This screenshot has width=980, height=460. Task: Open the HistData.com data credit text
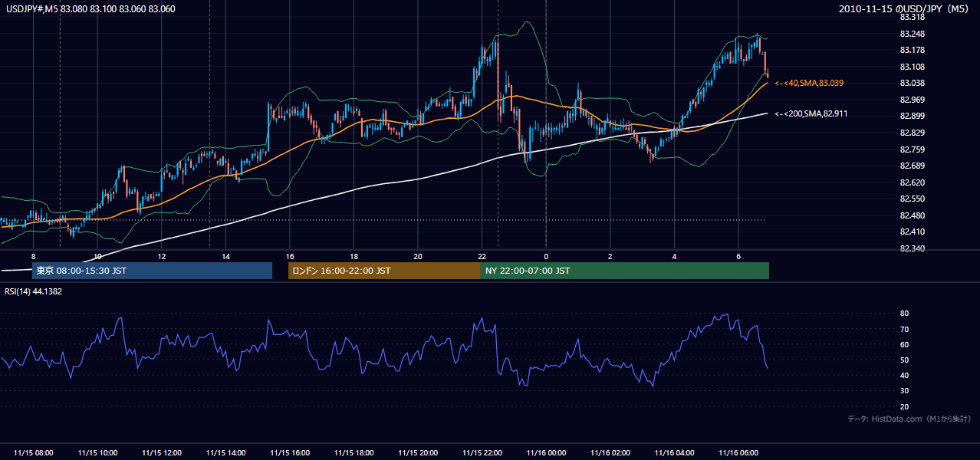[x=909, y=419]
